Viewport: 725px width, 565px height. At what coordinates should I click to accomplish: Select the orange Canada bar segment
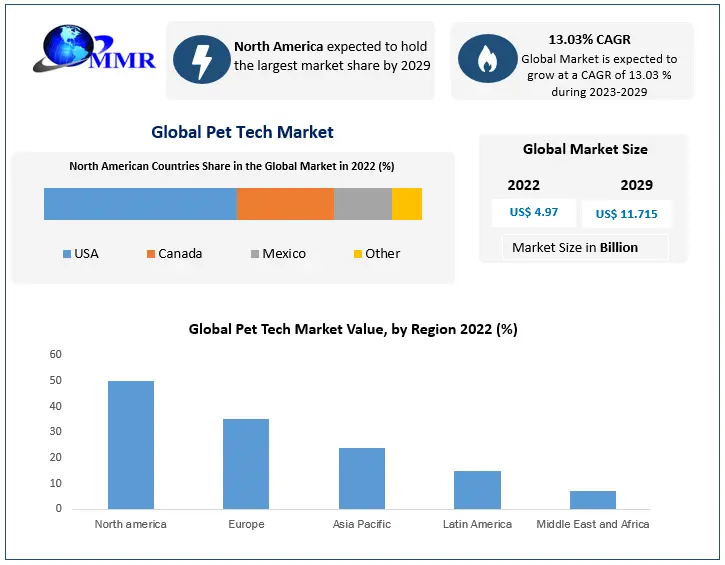point(285,204)
